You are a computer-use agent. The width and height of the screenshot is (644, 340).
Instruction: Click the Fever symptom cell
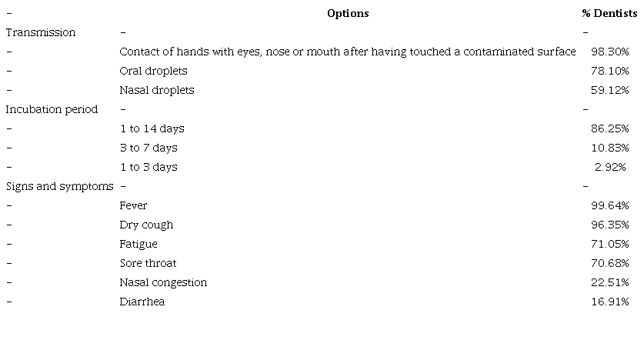click(x=133, y=205)
